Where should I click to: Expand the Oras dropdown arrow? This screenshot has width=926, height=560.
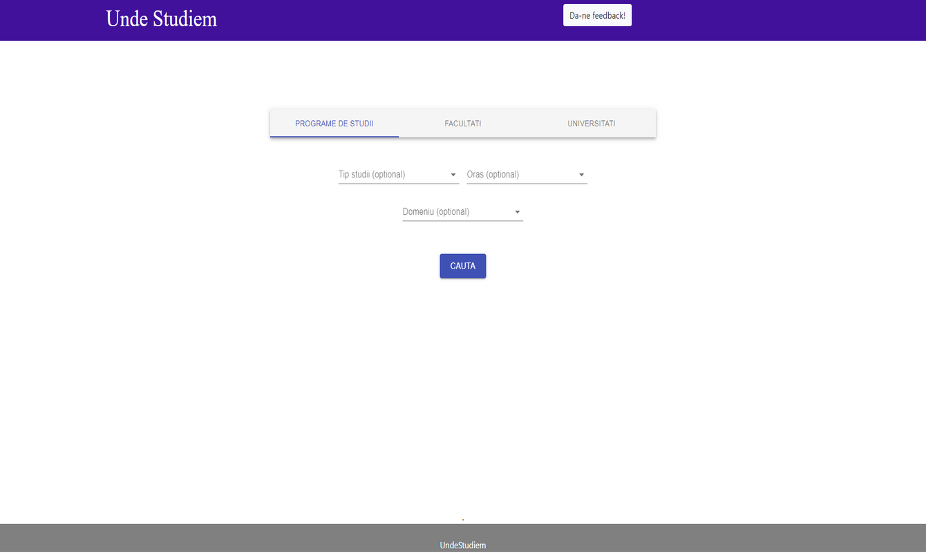(x=581, y=175)
